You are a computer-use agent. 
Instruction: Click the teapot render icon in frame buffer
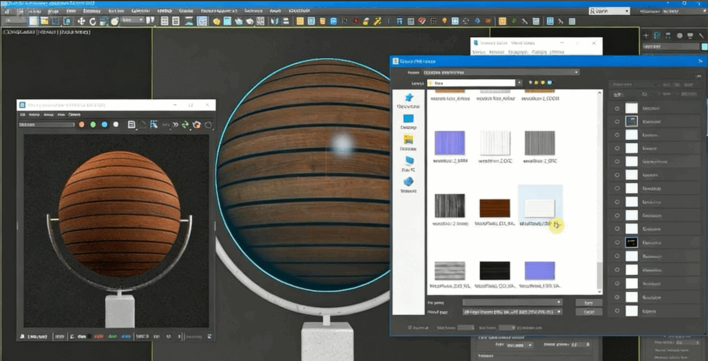(x=197, y=125)
